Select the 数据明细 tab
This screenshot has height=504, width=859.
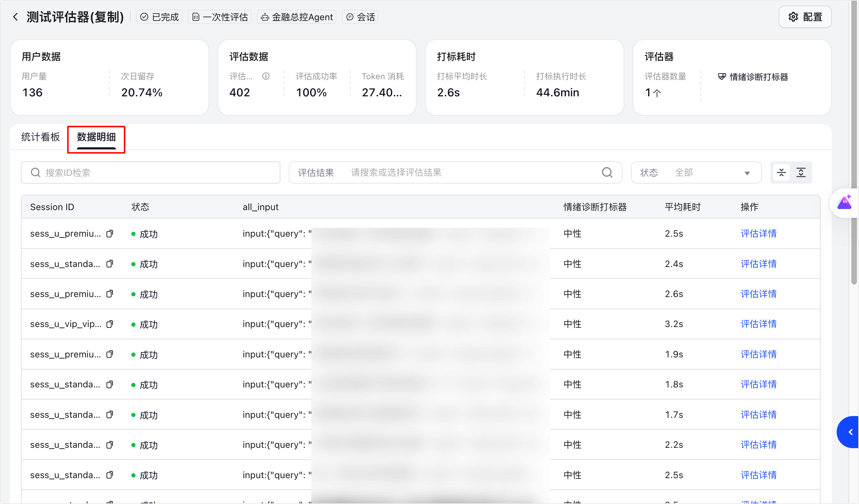click(x=96, y=137)
